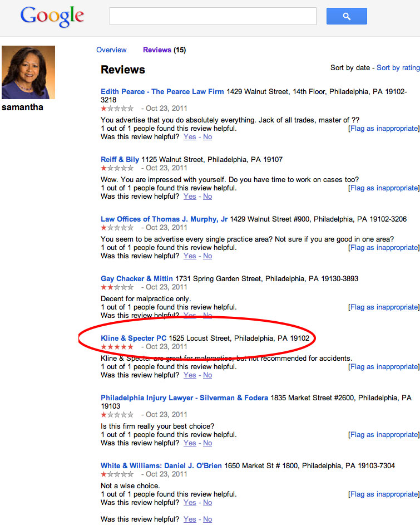The height and width of the screenshot is (525, 420).
Task: Click the star rating under Thomas J. Murphy, Jr
Action: [117, 228]
